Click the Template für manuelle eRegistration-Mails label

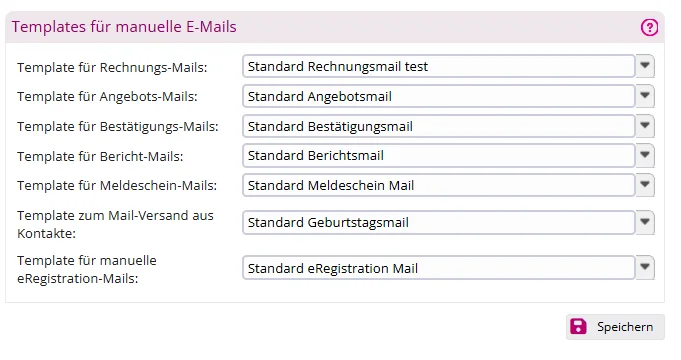coord(87,269)
